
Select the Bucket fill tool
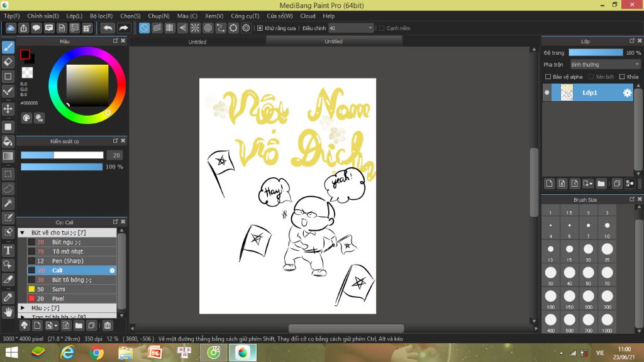[x=8, y=141]
